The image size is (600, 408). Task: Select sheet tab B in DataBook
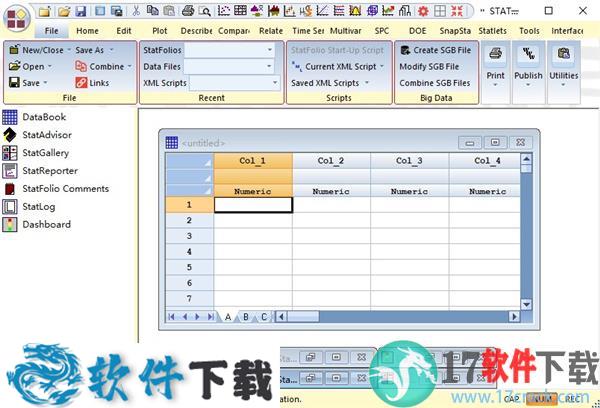pos(246,317)
